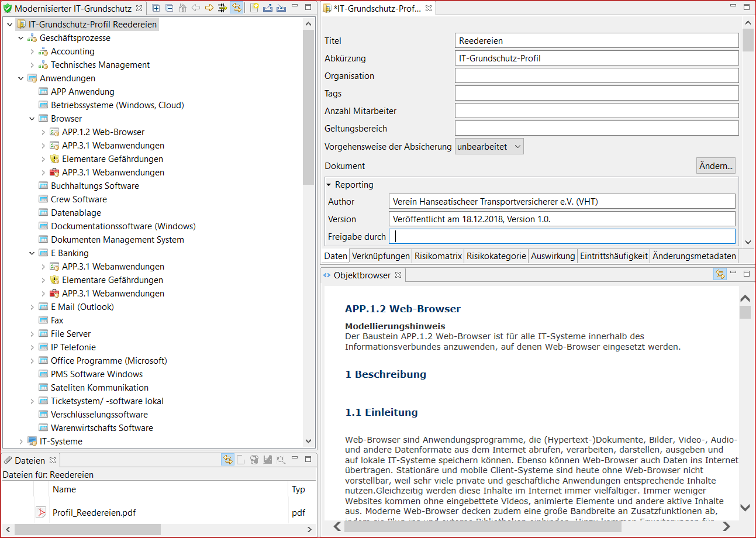This screenshot has width=756, height=538.
Task: Click the IT-Systeme computer icon
Action: (x=32, y=442)
